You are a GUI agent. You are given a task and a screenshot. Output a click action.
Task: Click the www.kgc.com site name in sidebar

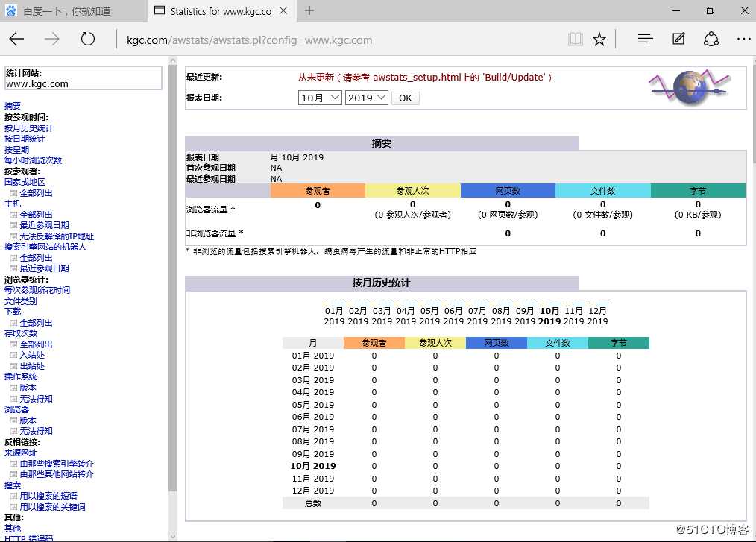tap(37, 84)
